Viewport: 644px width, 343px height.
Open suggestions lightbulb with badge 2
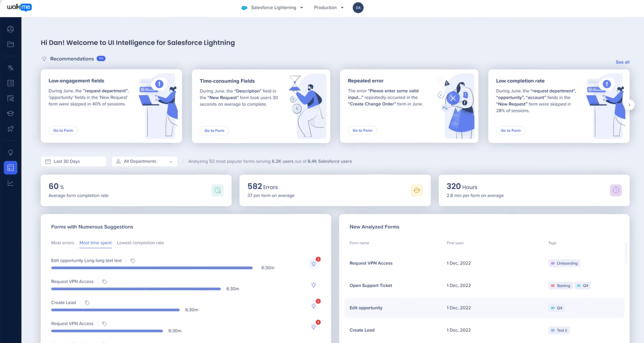(x=314, y=263)
